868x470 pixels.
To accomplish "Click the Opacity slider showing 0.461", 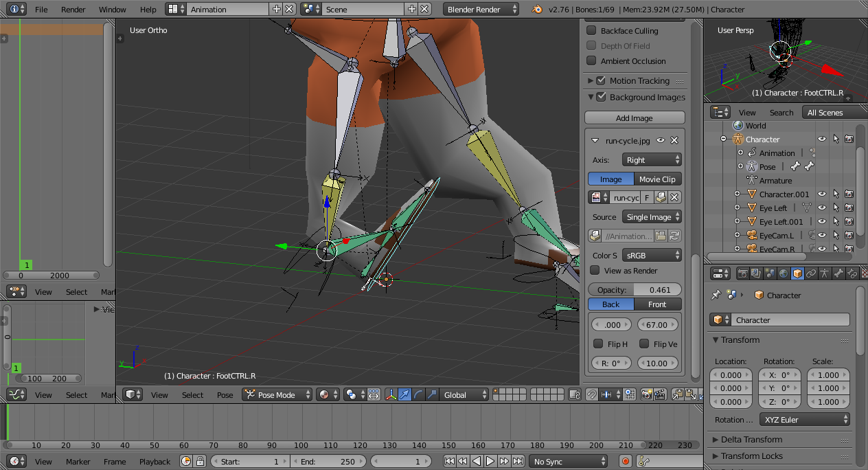I will click(x=635, y=289).
